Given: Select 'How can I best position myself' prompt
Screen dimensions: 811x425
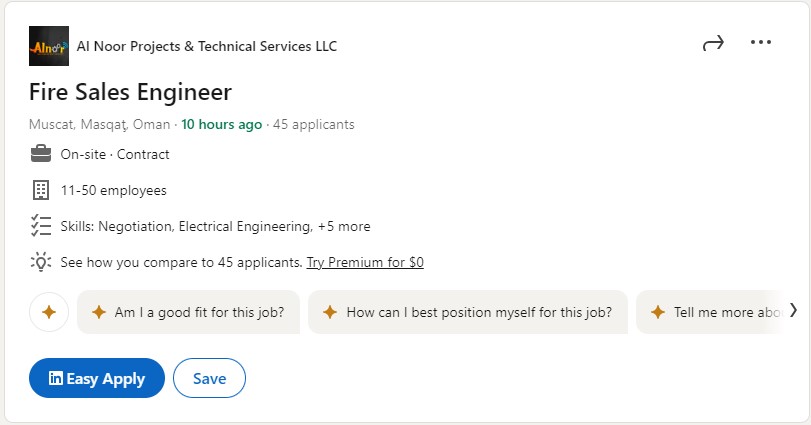Looking at the screenshot, I should tap(468, 312).
